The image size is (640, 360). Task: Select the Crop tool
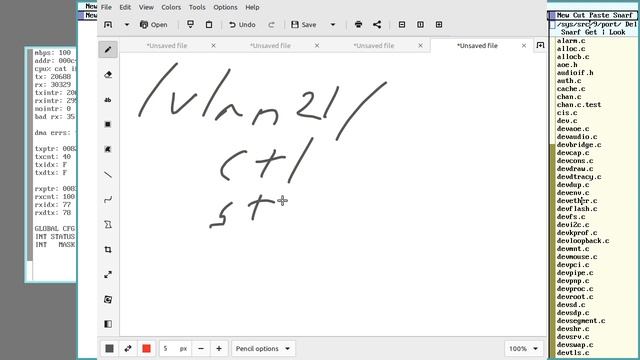[x=108, y=249]
